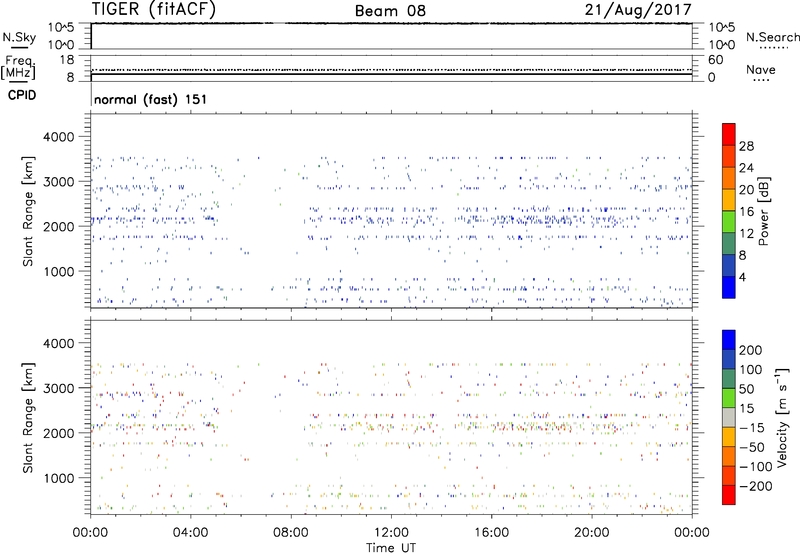Click the Freq. [MHz] axis label
The height and width of the screenshot is (554, 800).
(x=18, y=67)
